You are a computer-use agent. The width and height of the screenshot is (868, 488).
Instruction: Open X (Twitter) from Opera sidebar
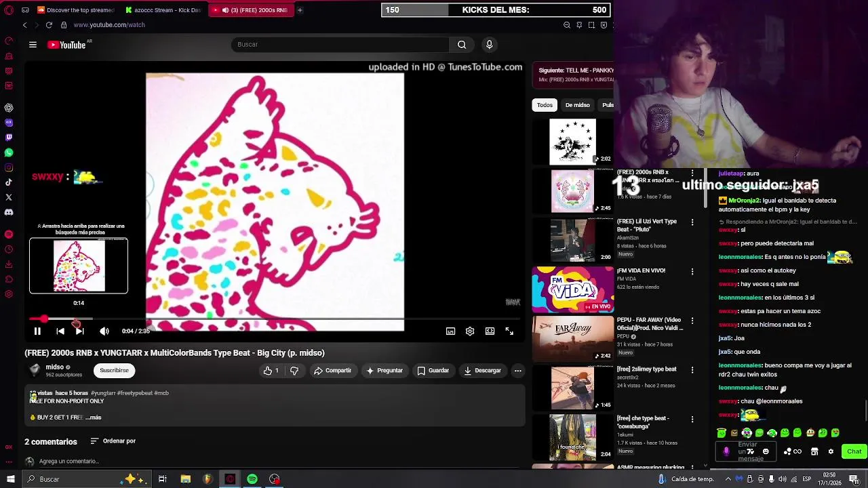tap(9, 197)
